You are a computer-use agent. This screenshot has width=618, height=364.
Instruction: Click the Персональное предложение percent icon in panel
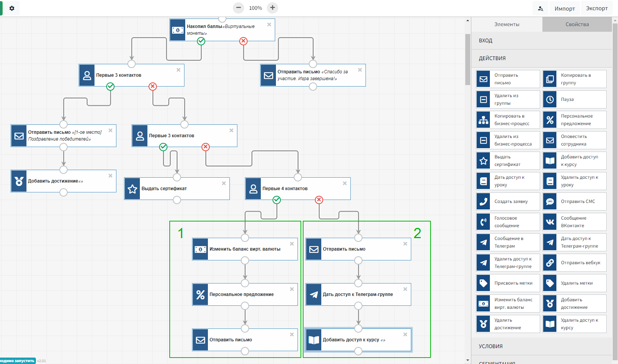[550, 120]
